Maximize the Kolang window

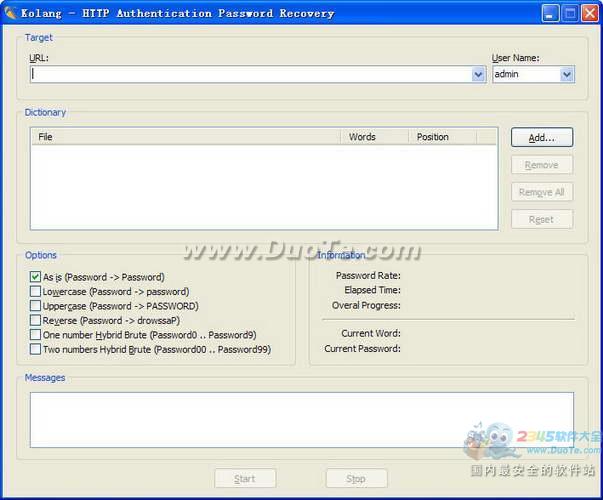click(570, 13)
